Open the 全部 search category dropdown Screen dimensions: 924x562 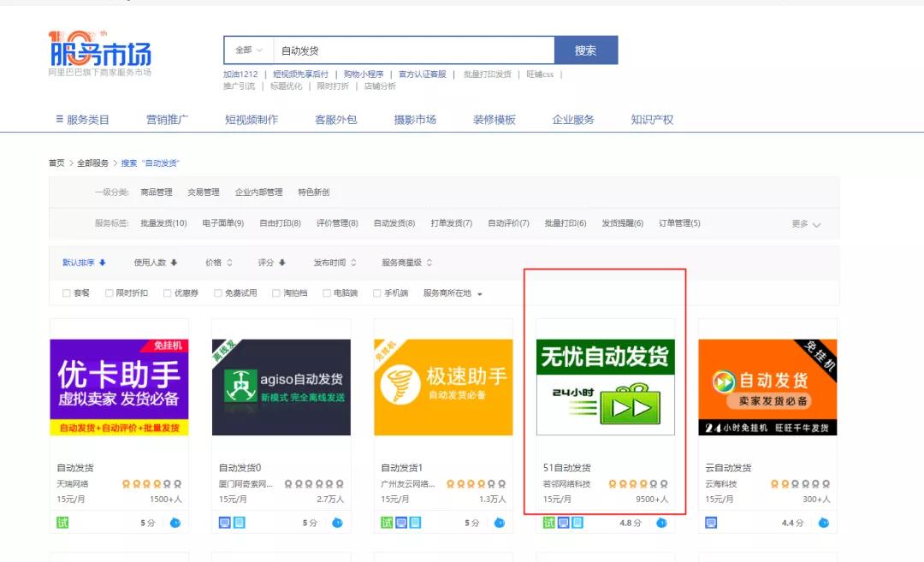coord(249,50)
